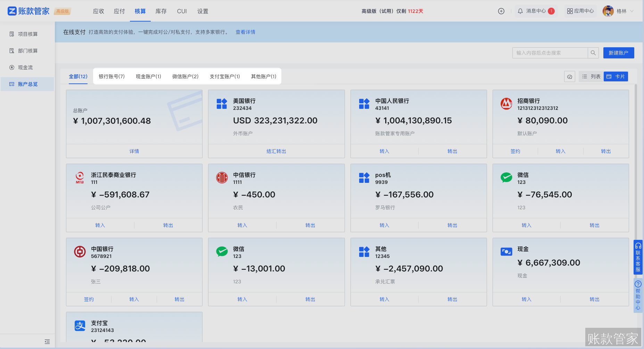Select the 微信账户(2) tab
Screen dimensions: 644x349
coord(185,76)
